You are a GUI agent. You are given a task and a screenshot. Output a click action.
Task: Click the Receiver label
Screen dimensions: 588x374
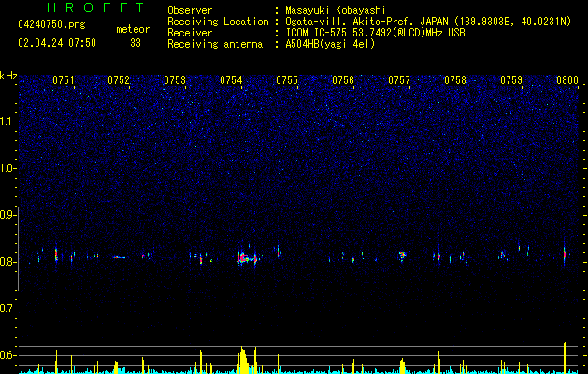pyautogui.click(x=190, y=33)
